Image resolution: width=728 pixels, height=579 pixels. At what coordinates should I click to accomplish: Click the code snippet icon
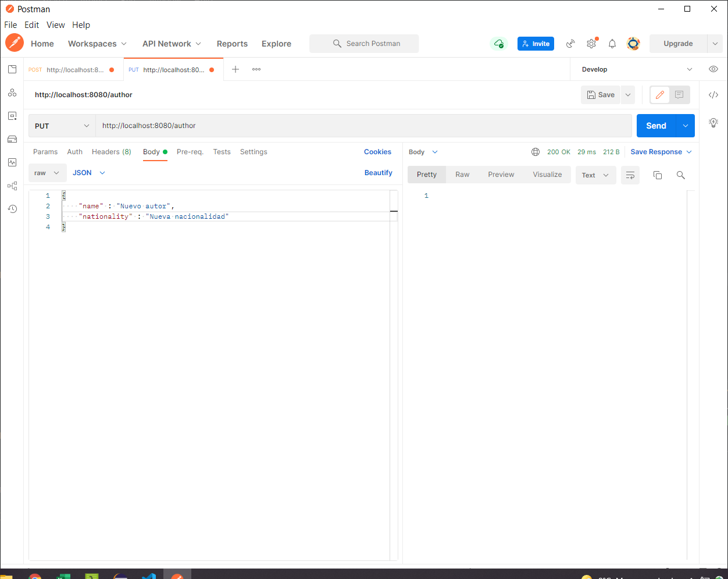[x=713, y=95]
